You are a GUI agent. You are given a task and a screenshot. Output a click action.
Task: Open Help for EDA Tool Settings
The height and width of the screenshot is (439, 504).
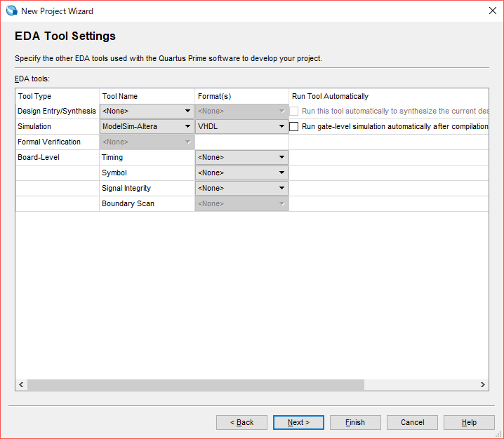pos(469,423)
